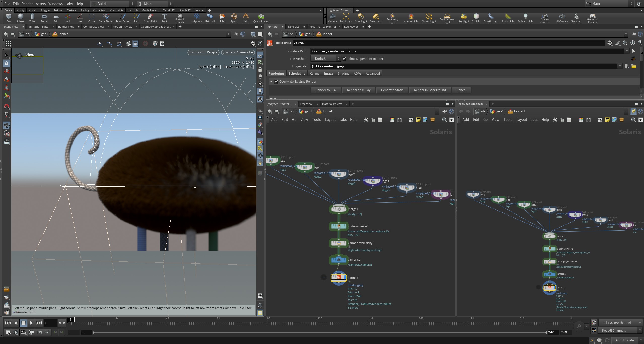Click the Render to MPlay button

point(359,90)
